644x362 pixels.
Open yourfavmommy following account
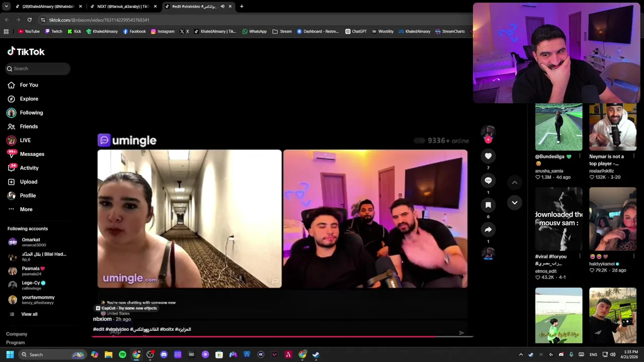tap(38, 300)
